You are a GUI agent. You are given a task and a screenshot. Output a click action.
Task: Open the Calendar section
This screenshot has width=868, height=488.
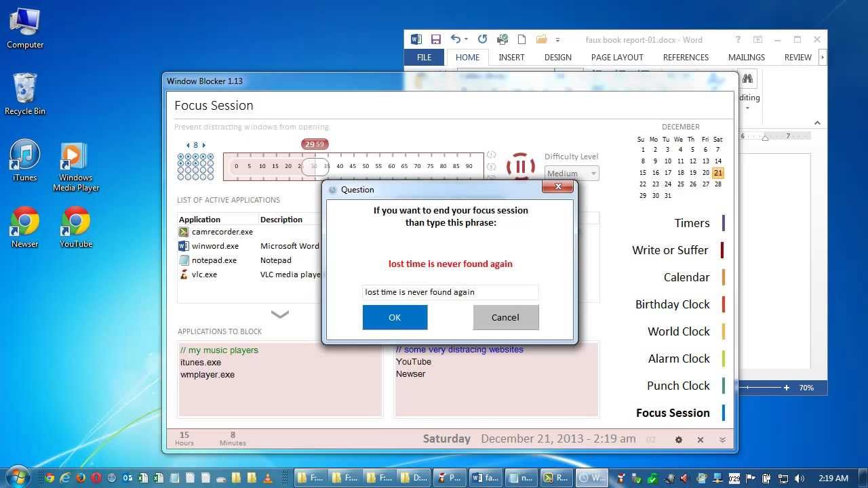(x=686, y=277)
